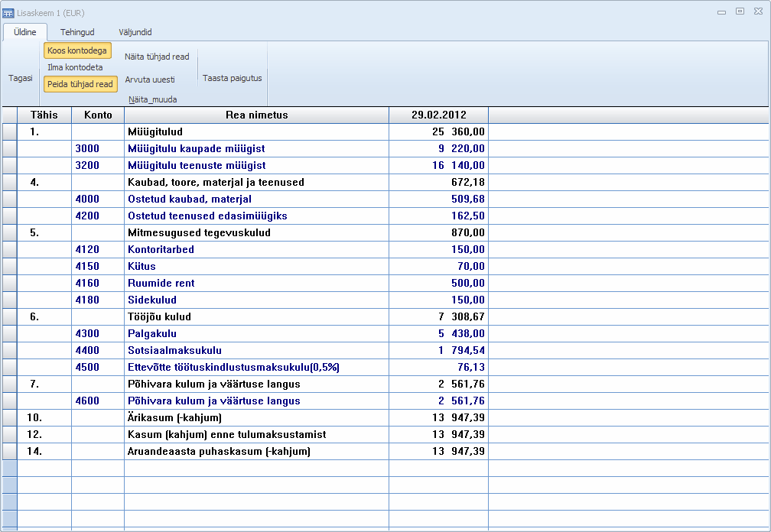This screenshot has width=771, height=532.
Task: Click row selector for Tööjõu kulud
Action: (10, 316)
